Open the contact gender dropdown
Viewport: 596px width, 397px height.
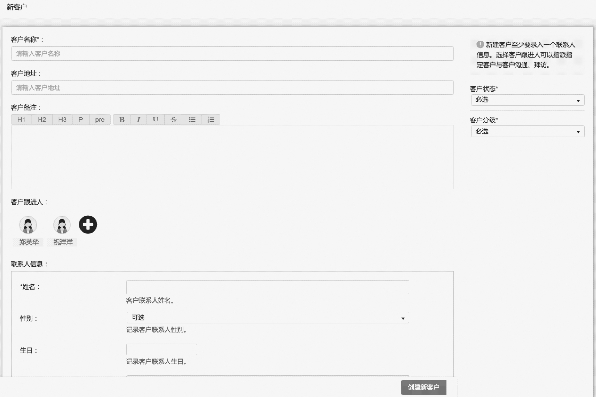[x=268, y=318]
